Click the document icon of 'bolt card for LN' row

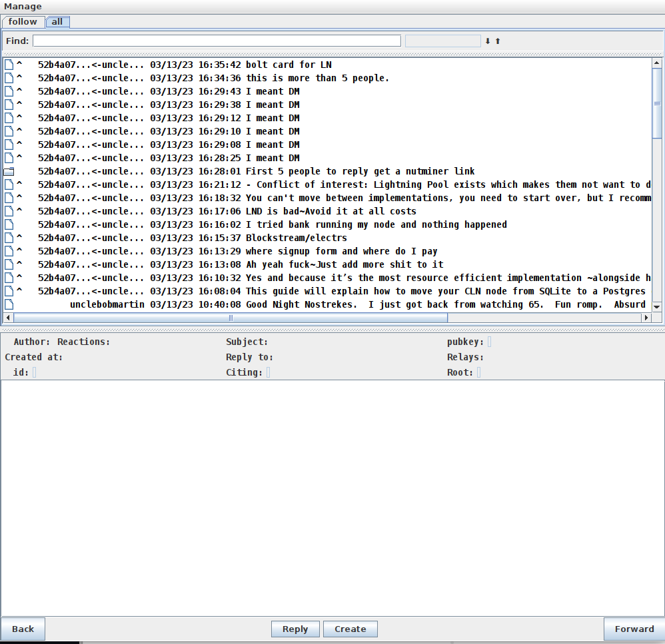9,65
